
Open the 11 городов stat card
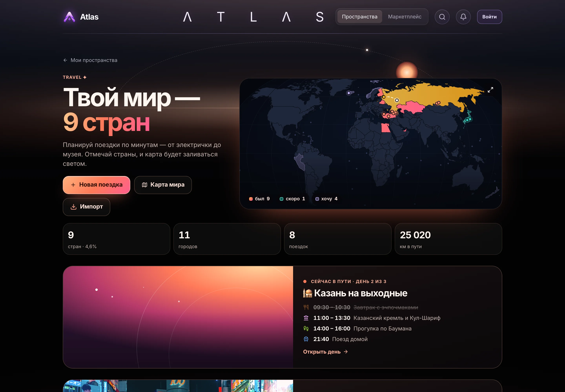click(x=227, y=239)
